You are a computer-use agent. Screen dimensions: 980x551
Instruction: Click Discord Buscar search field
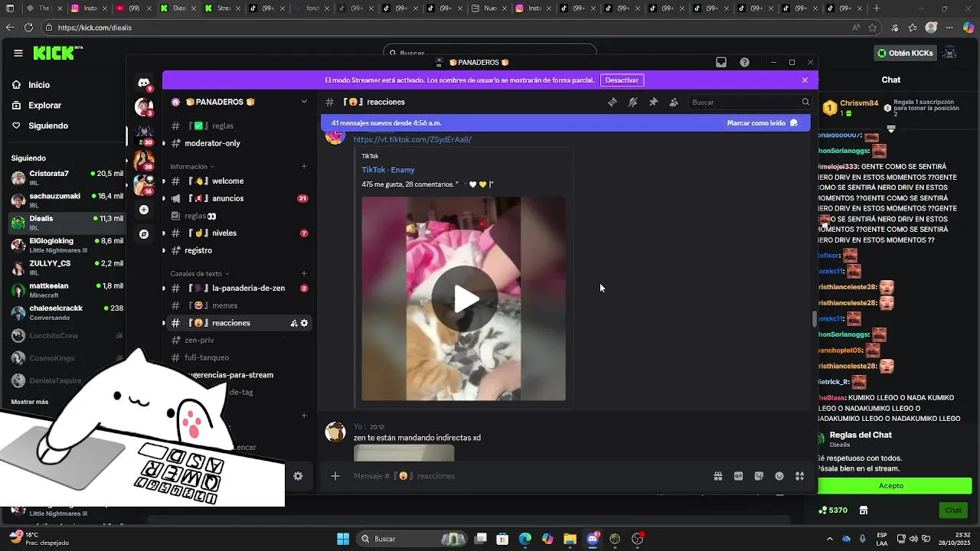point(749,102)
